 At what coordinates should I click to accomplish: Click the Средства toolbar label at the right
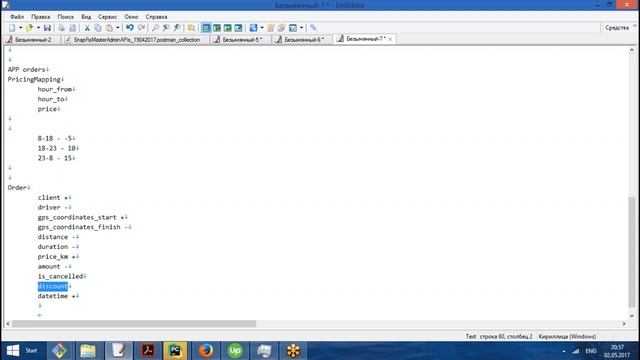[617, 28]
